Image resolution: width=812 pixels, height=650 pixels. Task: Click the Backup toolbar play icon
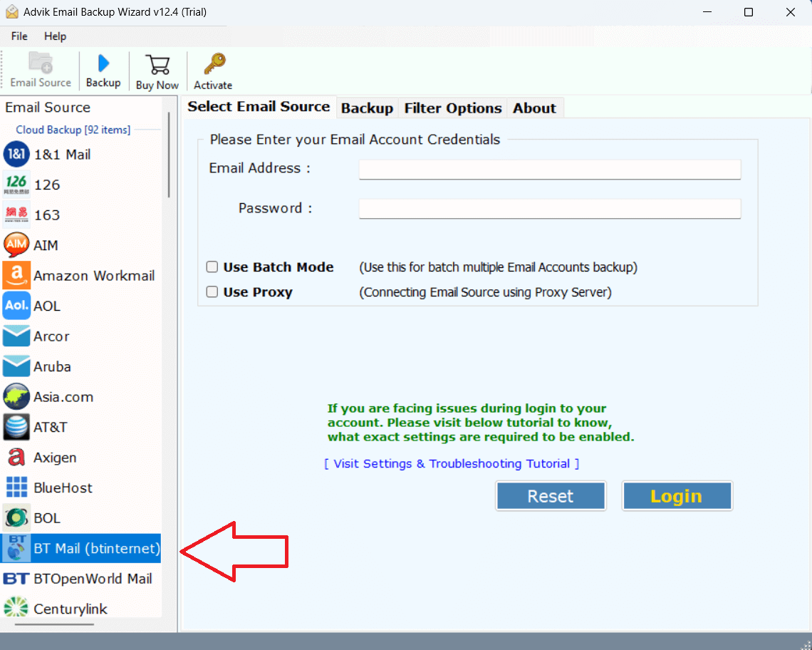click(x=103, y=63)
